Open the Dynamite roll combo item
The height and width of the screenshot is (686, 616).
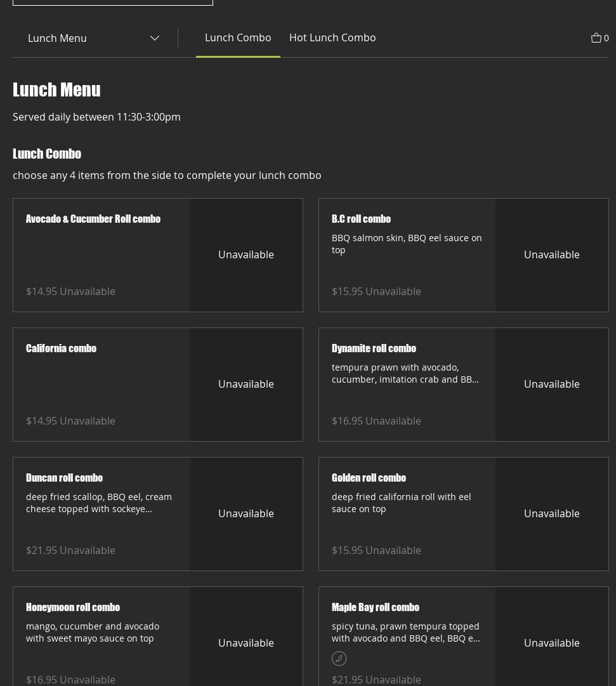pyautogui.click(x=374, y=348)
